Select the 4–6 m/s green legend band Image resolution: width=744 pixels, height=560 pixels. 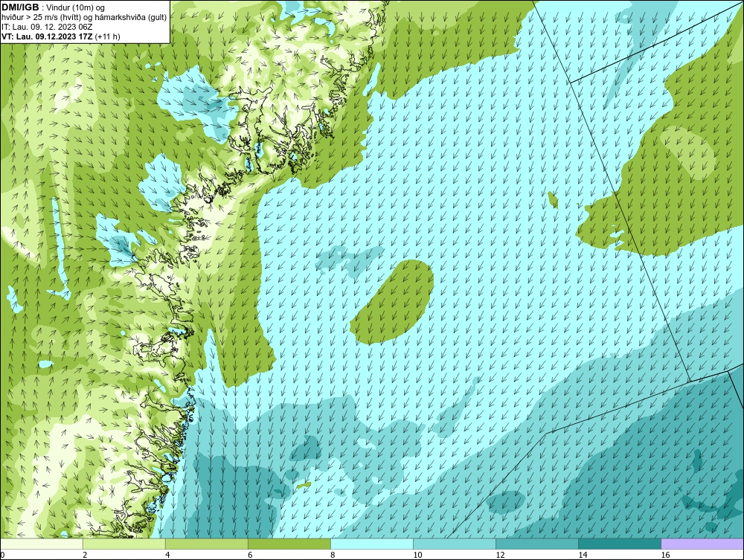[206, 544]
